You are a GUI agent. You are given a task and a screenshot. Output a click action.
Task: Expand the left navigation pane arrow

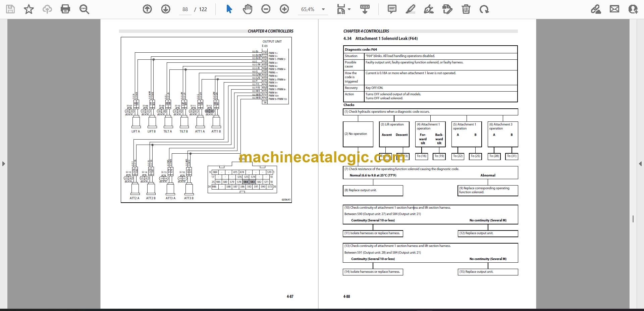pos(3,164)
